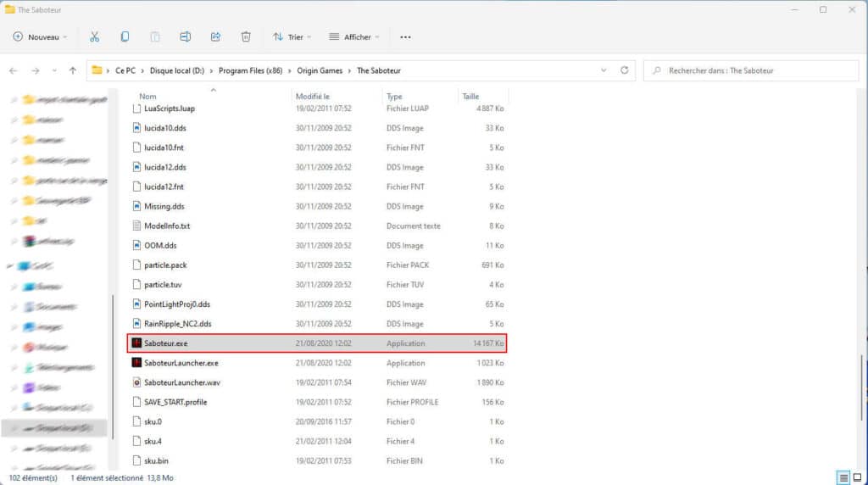Image resolution: width=868 pixels, height=485 pixels.
Task: Click the Share icon in toolbar
Action: click(x=215, y=36)
